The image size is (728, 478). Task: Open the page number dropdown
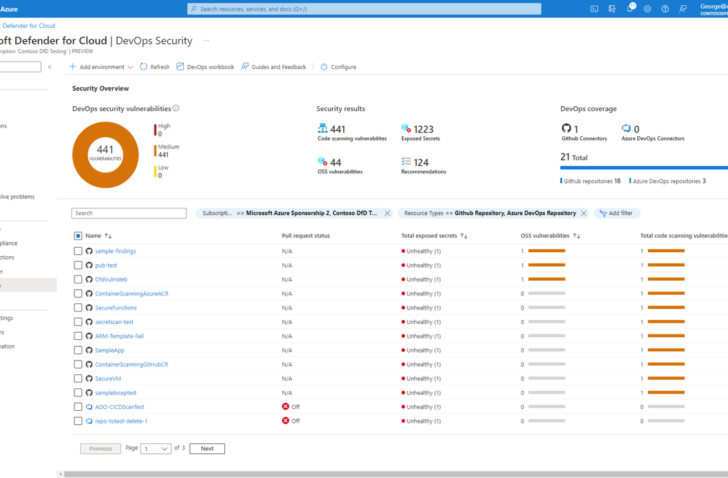(156, 449)
